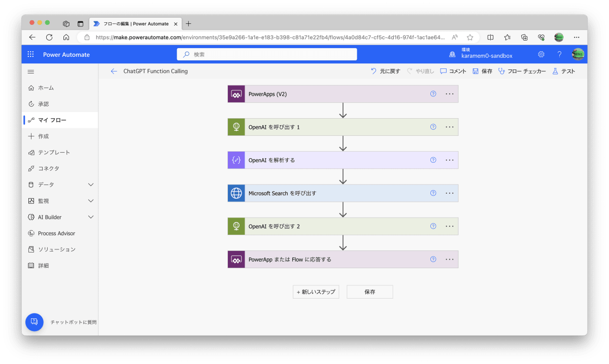
Task: Open 承認 in the sidebar
Action: [60, 104]
